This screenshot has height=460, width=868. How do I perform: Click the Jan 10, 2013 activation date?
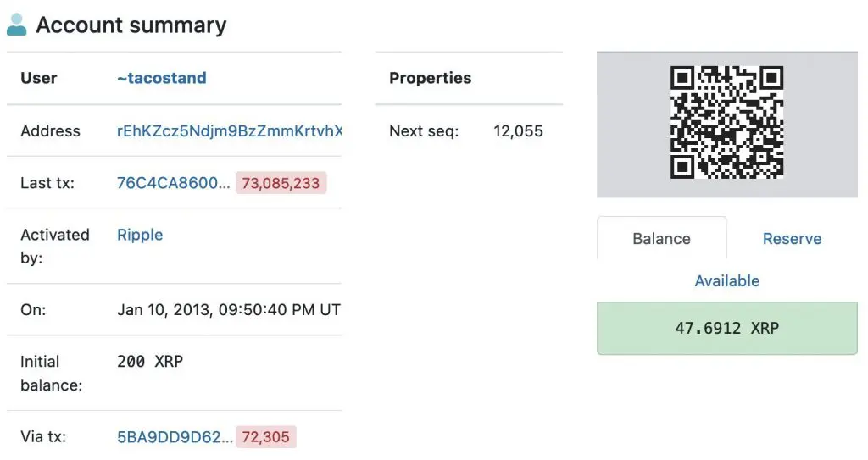pyautogui.click(x=229, y=309)
